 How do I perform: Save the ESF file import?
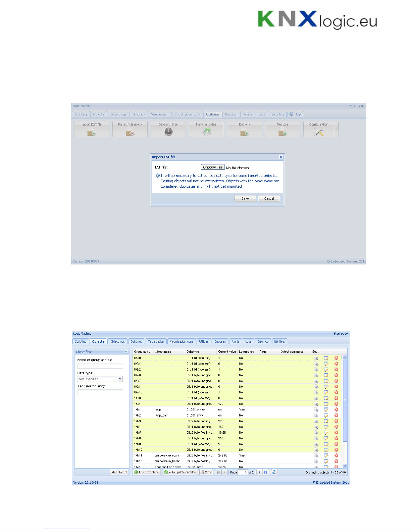pyautogui.click(x=245, y=198)
